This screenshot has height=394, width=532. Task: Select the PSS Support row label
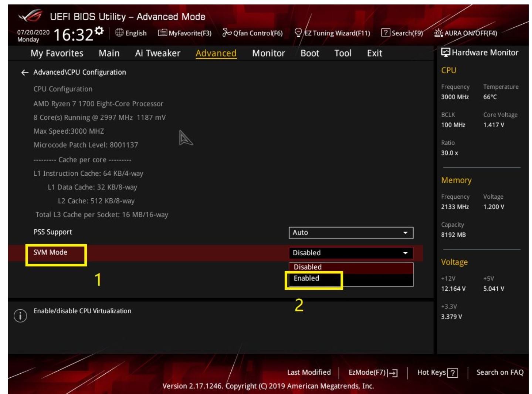point(53,232)
